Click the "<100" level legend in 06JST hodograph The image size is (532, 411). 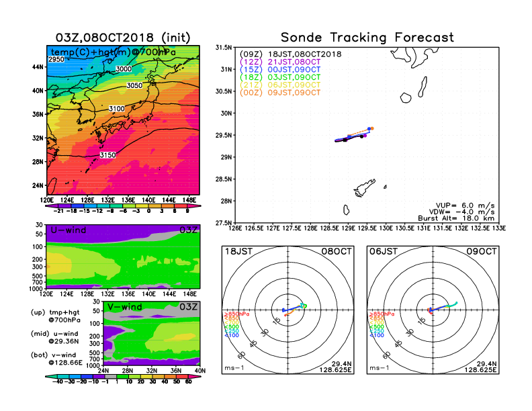[x=377, y=335]
